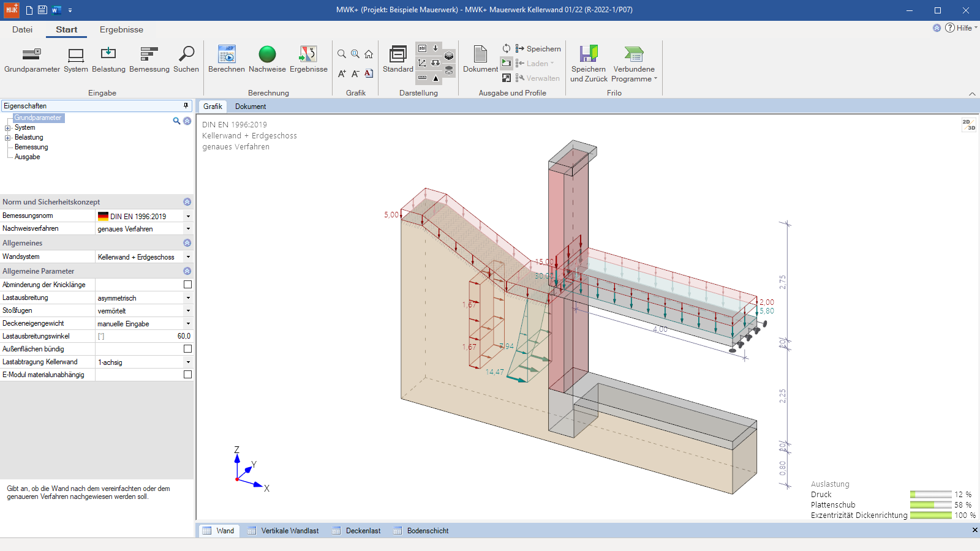Increase font size with A+ icon
The image size is (980, 551).
342,73
